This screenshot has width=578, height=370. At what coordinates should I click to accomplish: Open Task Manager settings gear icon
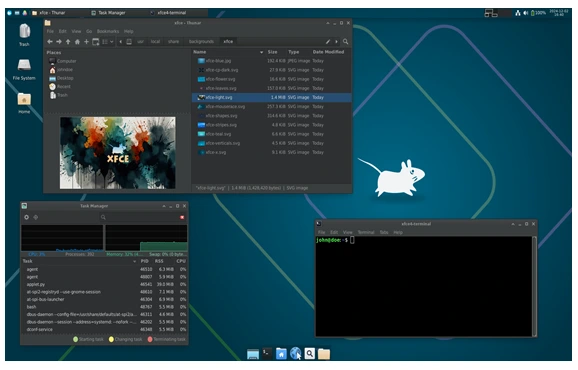pos(27,217)
